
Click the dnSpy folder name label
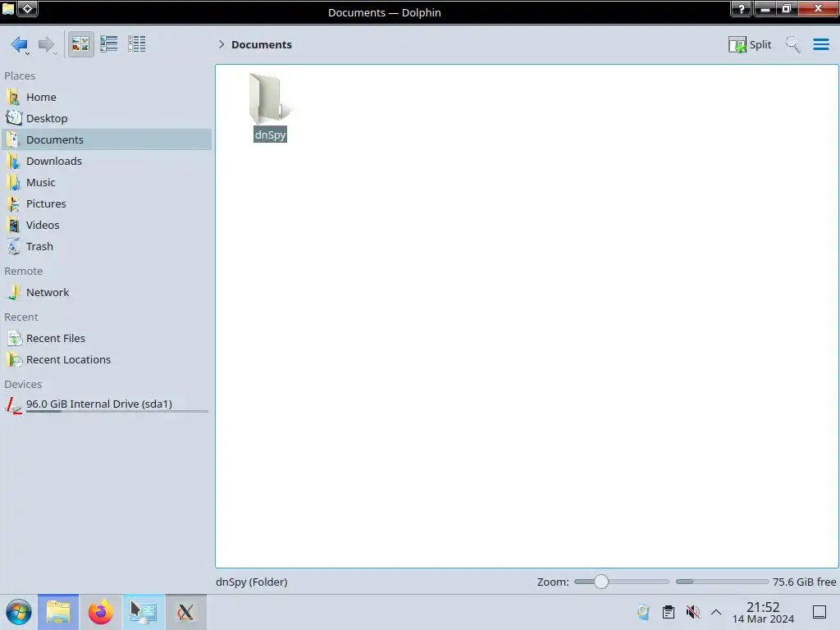pos(270,135)
